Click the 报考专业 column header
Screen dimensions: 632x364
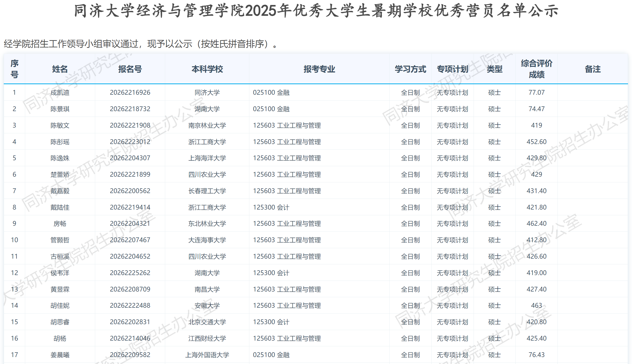[319, 69]
